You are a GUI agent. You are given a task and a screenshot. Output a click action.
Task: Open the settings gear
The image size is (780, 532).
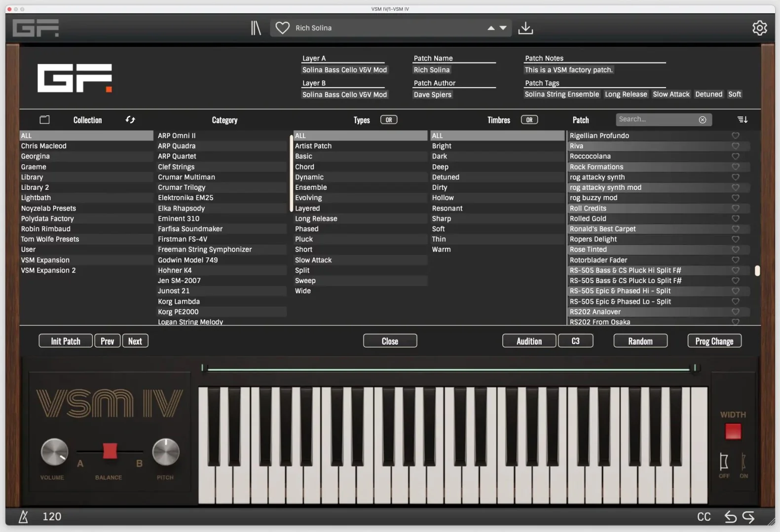click(x=759, y=28)
